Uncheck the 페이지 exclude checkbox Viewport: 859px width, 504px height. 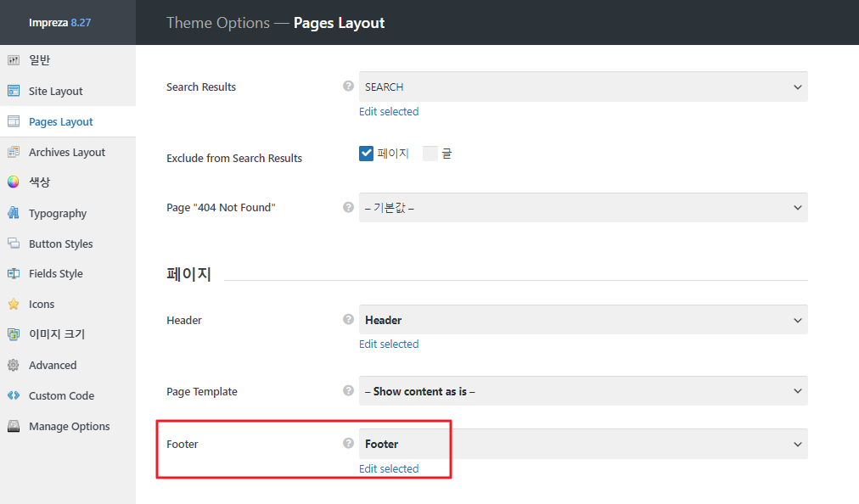click(x=366, y=154)
